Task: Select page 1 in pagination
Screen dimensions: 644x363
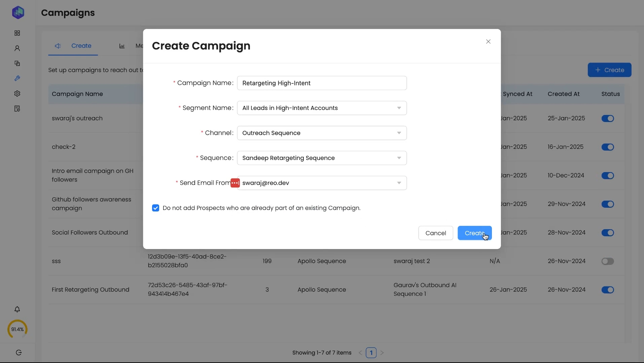Action: (371, 353)
